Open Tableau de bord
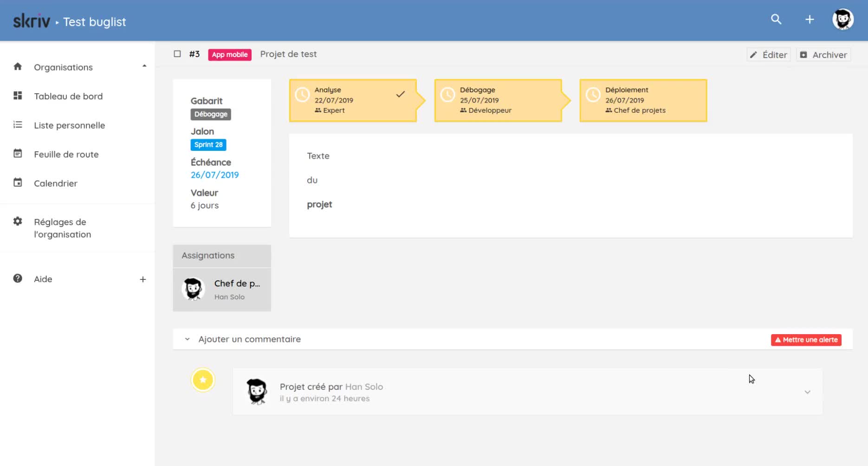The image size is (868, 466). click(68, 96)
